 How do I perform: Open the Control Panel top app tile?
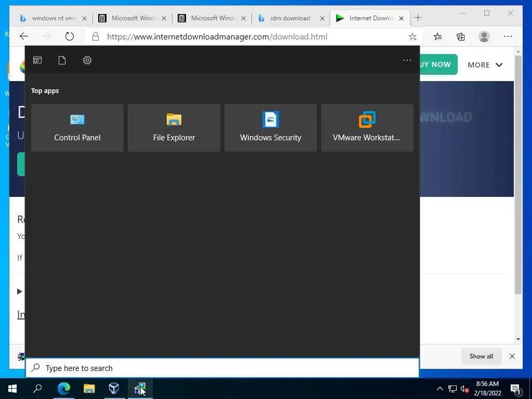[77, 128]
